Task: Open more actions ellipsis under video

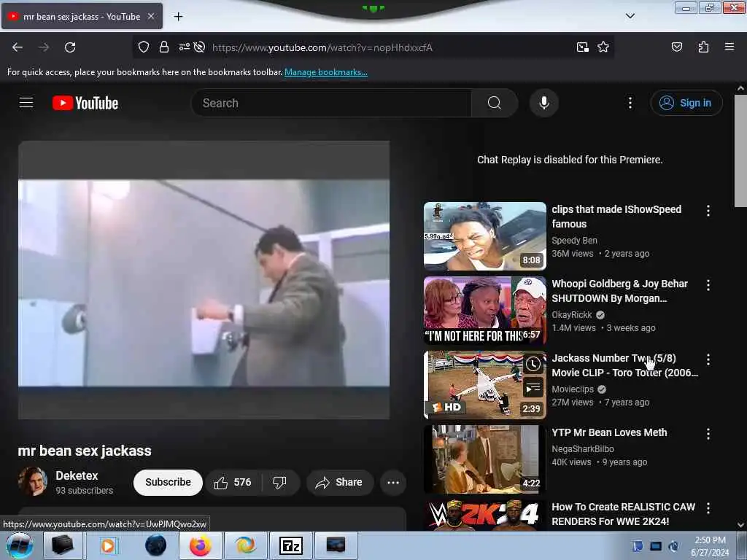Action: coord(393,483)
